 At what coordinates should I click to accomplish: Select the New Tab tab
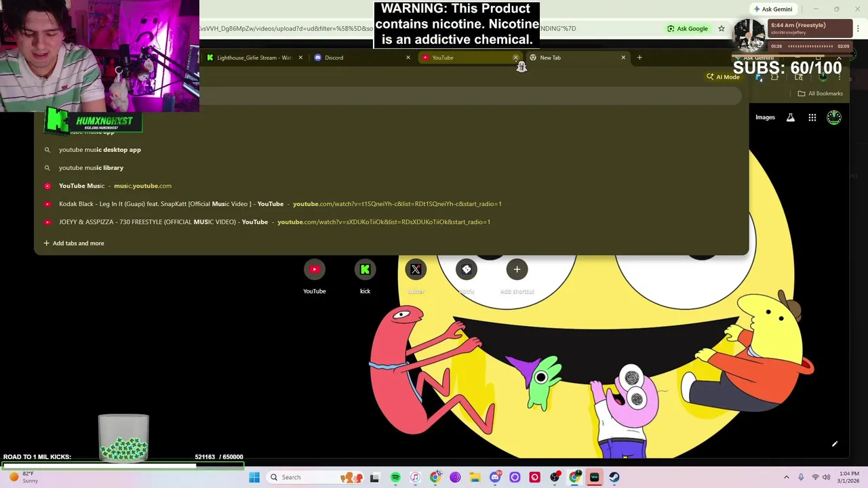point(578,58)
